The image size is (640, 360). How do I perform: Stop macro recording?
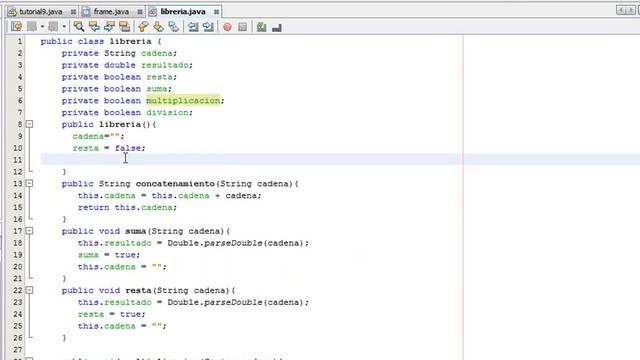tap(242, 27)
